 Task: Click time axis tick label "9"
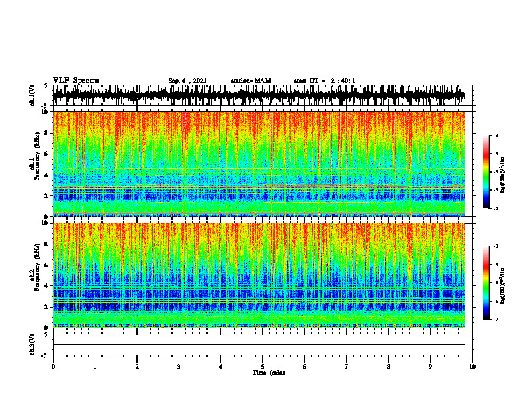click(x=430, y=367)
